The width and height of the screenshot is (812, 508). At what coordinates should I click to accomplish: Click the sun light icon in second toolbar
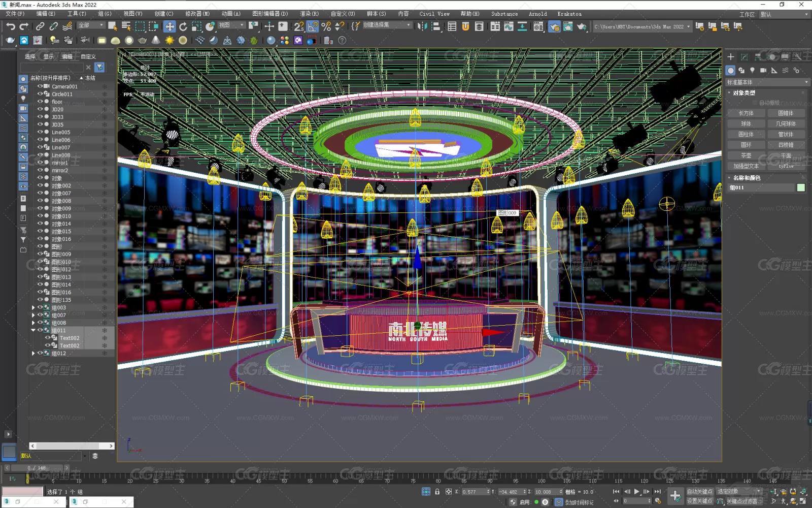click(170, 40)
